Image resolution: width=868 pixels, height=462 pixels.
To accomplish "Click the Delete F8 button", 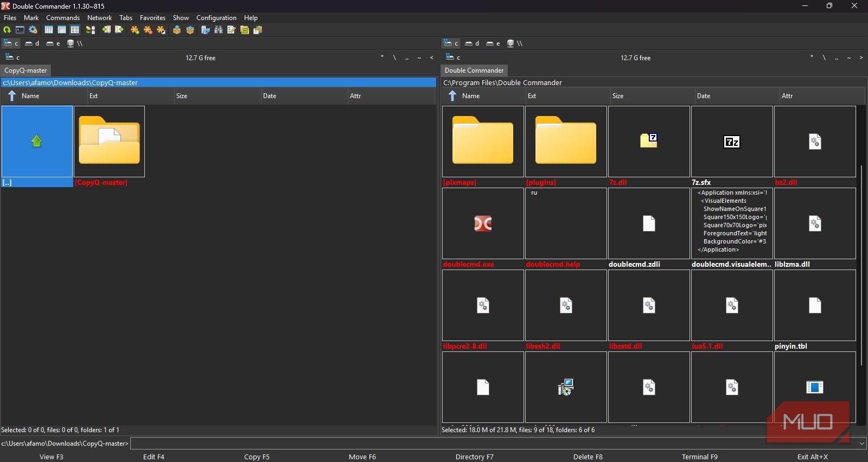I will coord(588,457).
